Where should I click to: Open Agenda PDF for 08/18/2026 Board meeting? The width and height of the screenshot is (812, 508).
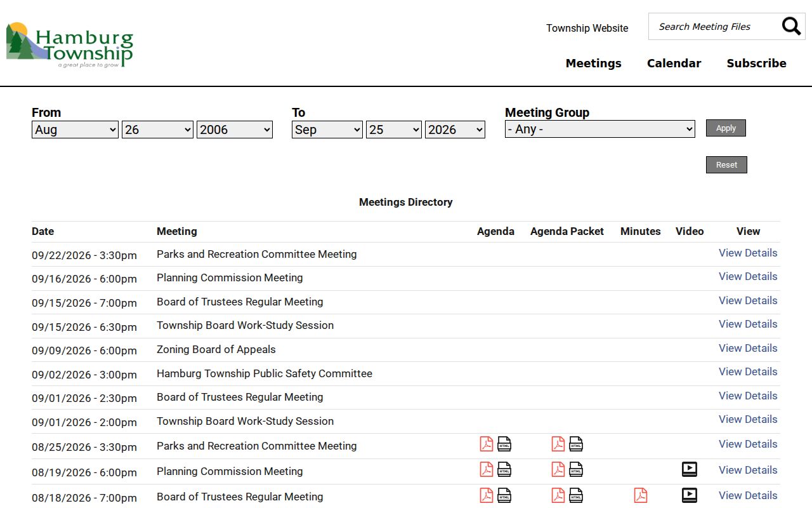[487, 495]
